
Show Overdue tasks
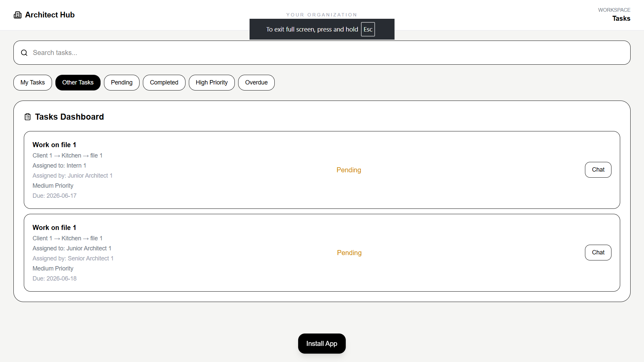pos(256,82)
